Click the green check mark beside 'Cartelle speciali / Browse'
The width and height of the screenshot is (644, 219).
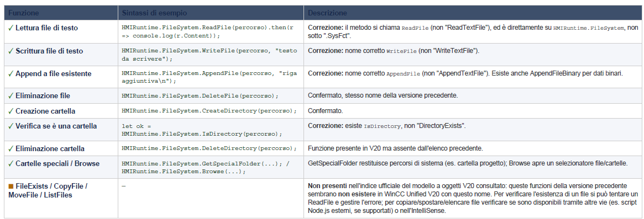pos(11,163)
